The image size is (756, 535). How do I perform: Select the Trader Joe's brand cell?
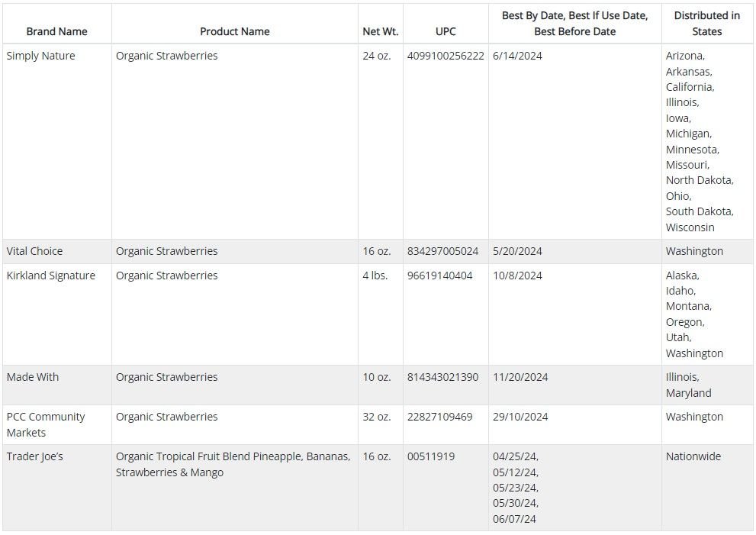tap(35, 456)
